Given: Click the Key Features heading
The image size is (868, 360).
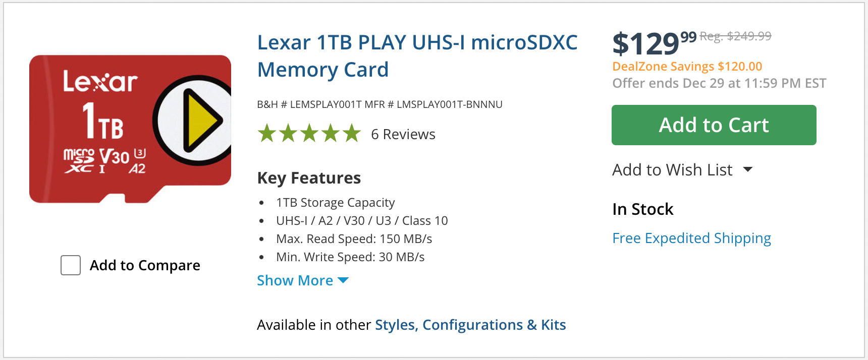Looking at the screenshot, I should coord(309,177).
